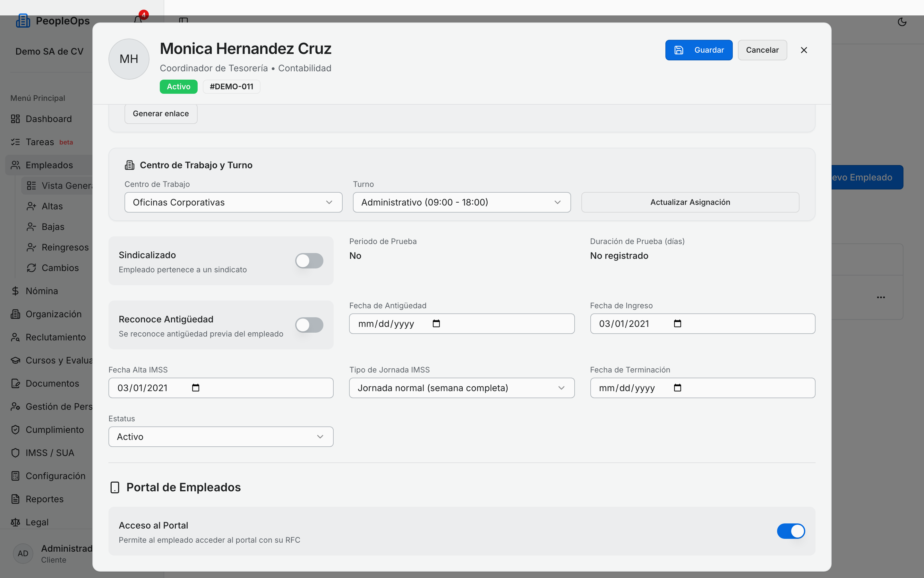The width and height of the screenshot is (924, 578).
Task: Click the Dashboard grid icon
Action: pos(15,119)
